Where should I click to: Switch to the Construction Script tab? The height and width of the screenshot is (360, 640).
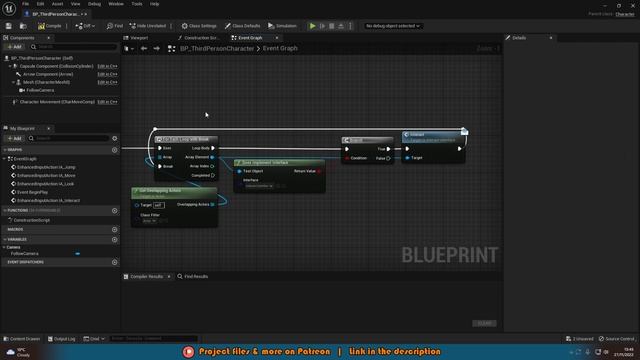tap(201, 38)
